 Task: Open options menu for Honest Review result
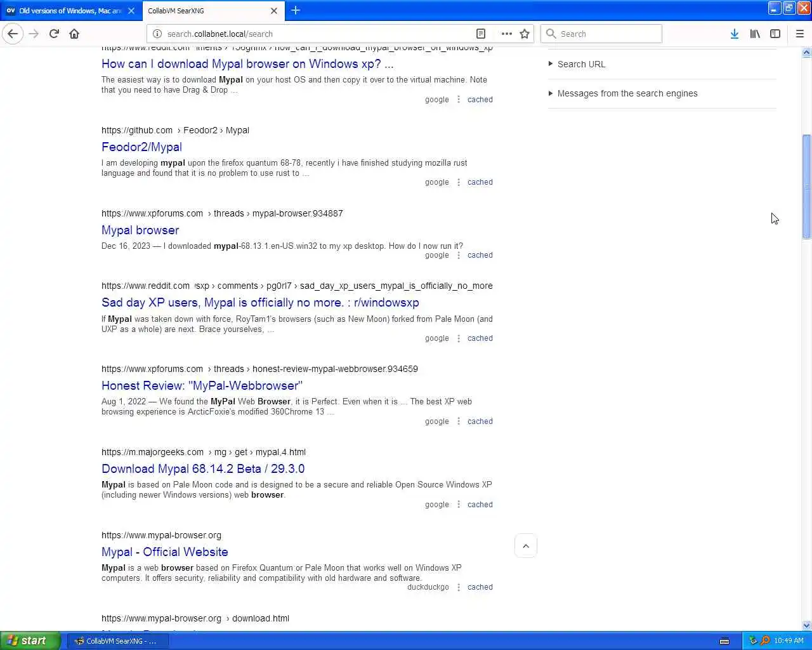(459, 421)
